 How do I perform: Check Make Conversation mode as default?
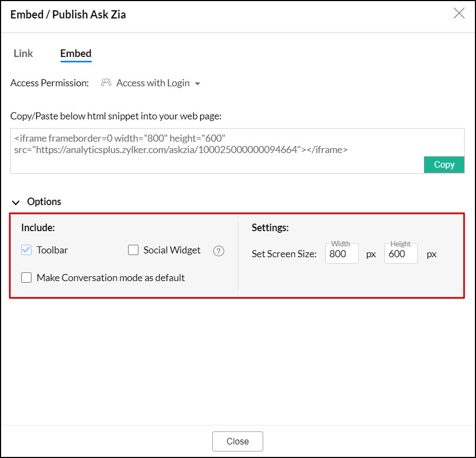coord(27,278)
